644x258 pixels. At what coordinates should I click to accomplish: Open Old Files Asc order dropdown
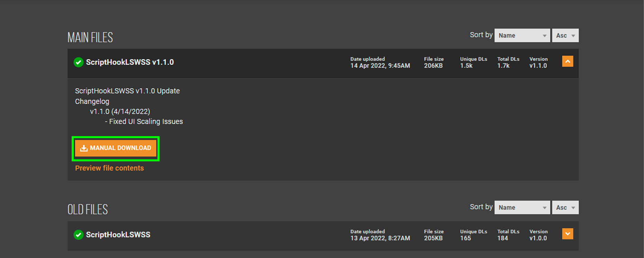click(565, 207)
